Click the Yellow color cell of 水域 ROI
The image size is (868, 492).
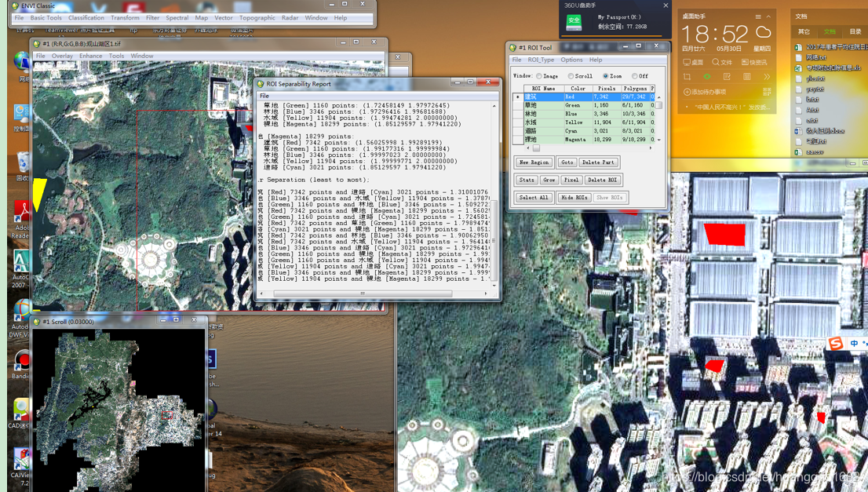pyautogui.click(x=578, y=122)
